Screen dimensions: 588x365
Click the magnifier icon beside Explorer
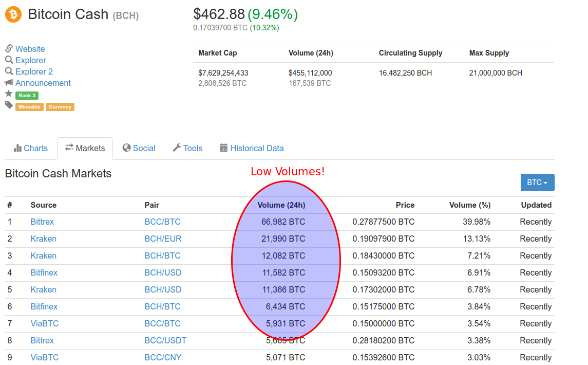coord(9,60)
